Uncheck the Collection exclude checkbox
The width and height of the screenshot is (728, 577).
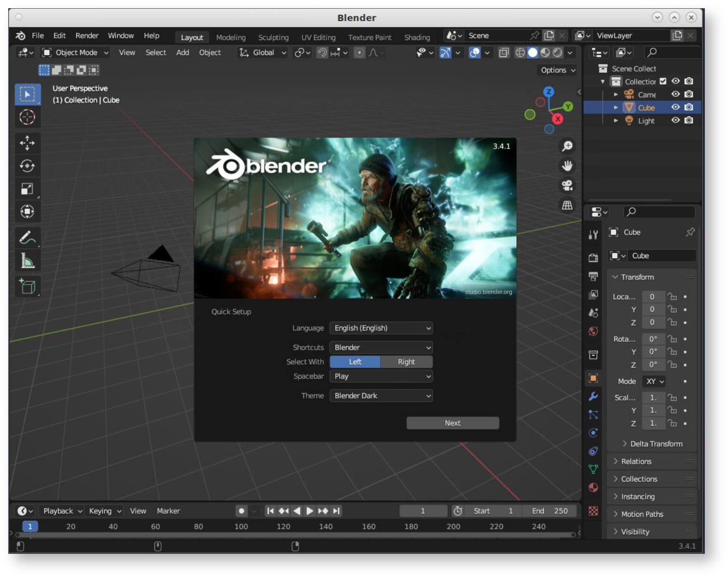663,81
